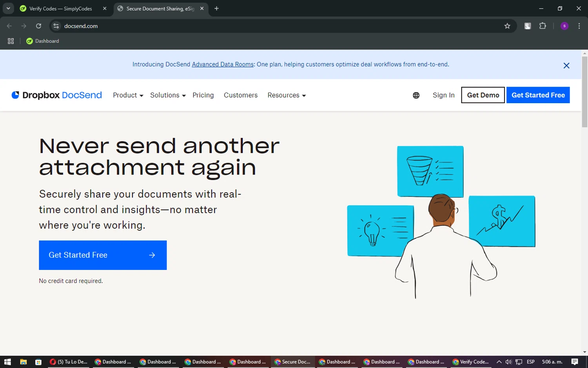Image resolution: width=588 pixels, height=368 pixels.
Task: Click the lightbulb illustration card
Action: (x=379, y=231)
